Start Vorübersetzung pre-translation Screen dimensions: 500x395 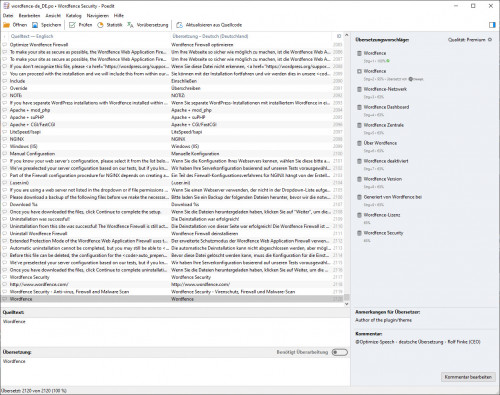(x=148, y=25)
